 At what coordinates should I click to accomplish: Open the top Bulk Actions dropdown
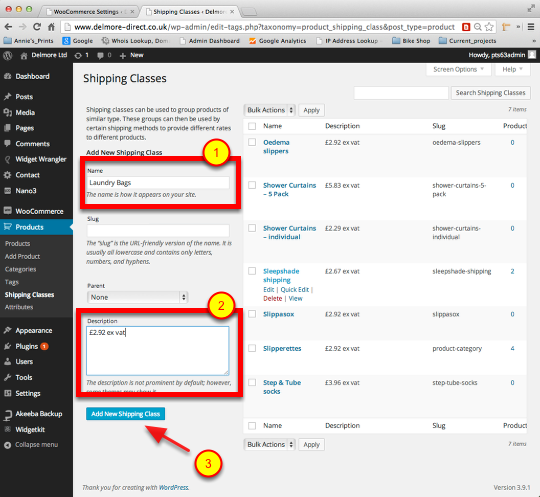tap(270, 110)
